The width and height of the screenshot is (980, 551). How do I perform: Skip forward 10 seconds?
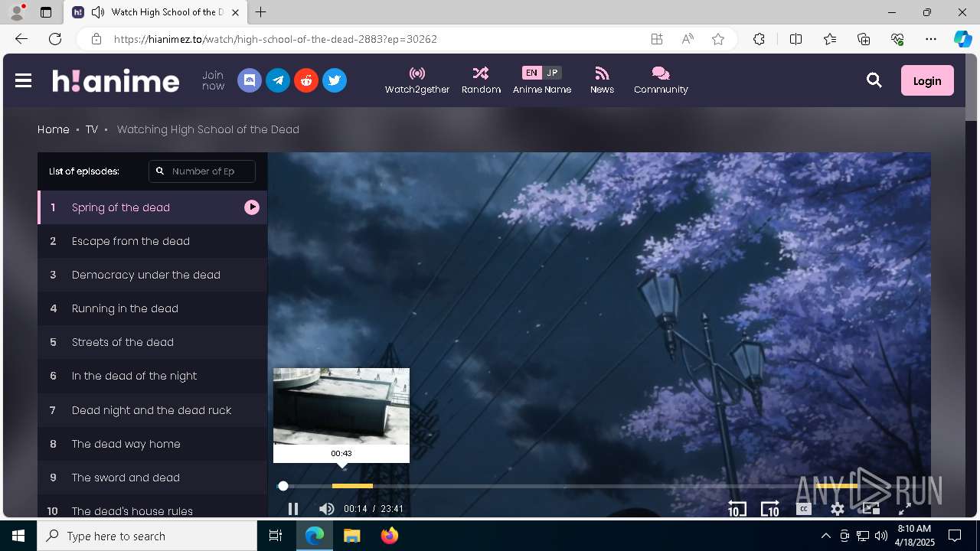coord(769,509)
